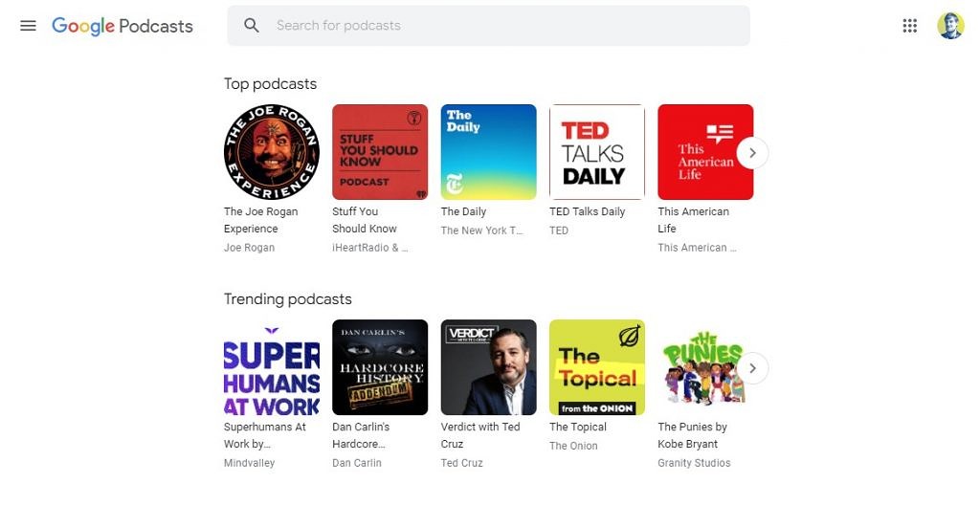Open the Google apps grid
The width and height of the screenshot is (980, 505).
pyautogui.click(x=909, y=26)
